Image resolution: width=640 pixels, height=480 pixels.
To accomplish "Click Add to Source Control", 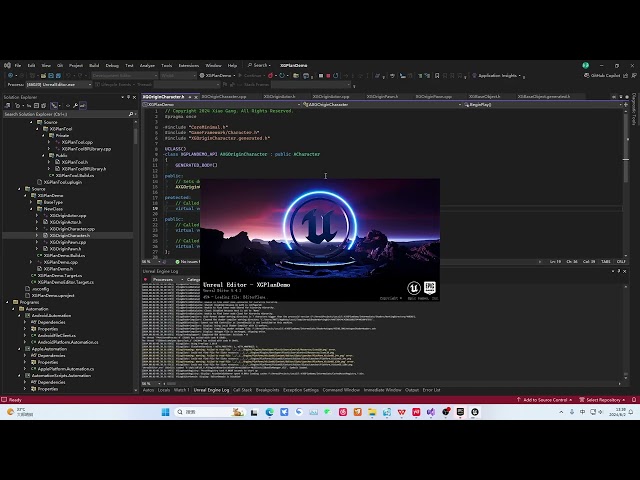I will tap(544, 400).
